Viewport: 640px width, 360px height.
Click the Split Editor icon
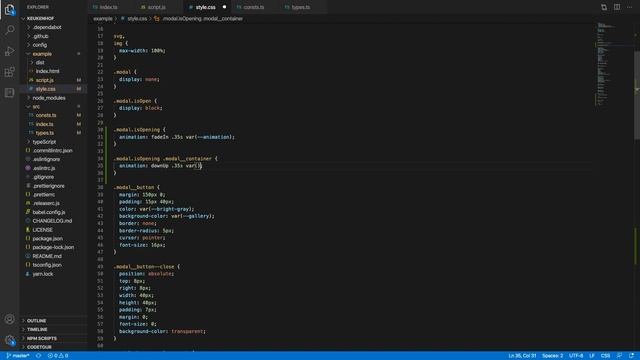click(x=617, y=7)
